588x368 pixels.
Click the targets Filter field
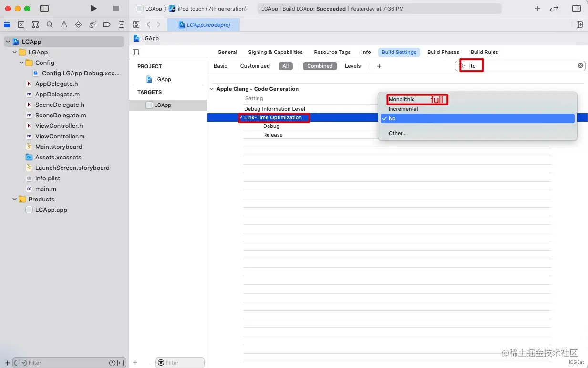[x=180, y=363]
